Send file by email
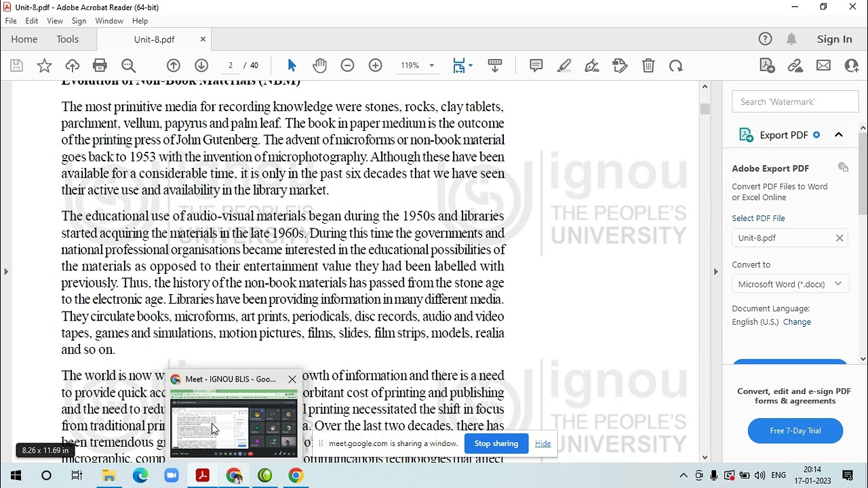Screen dimensions: 868x488 coord(823,66)
